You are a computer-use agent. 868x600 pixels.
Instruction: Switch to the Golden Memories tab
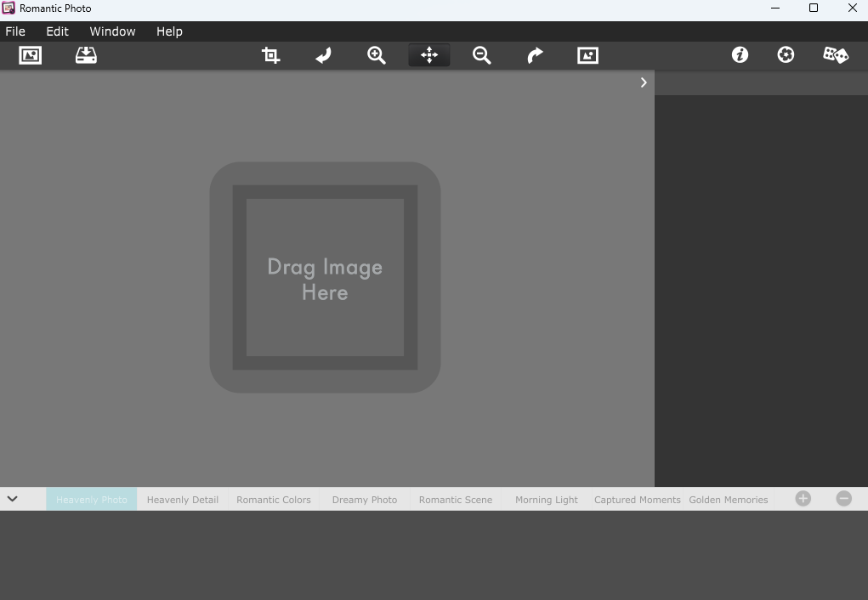click(x=729, y=500)
